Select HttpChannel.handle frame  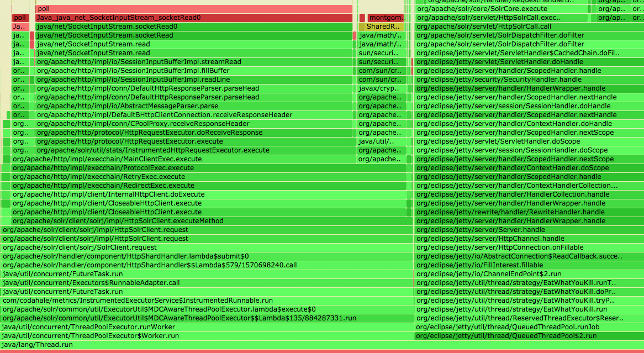pyautogui.click(x=529, y=239)
